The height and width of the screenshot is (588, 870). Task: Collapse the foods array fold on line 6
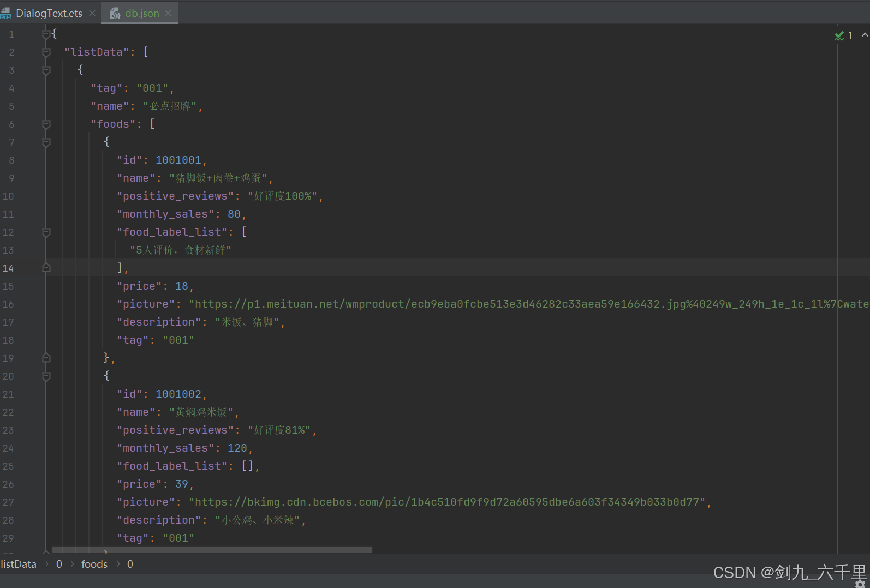pyautogui.click(x=46, y=124)
